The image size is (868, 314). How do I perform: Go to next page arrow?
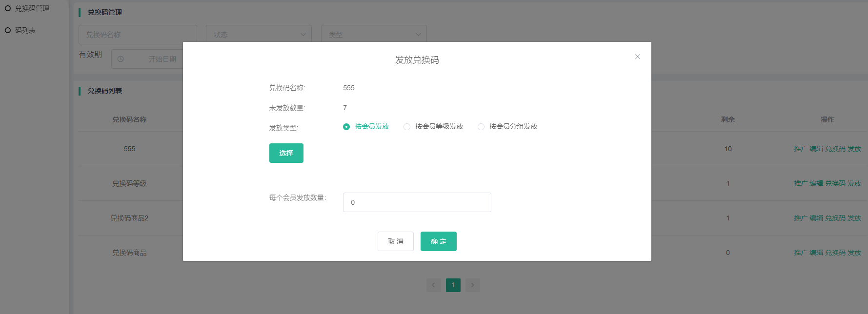472,285
